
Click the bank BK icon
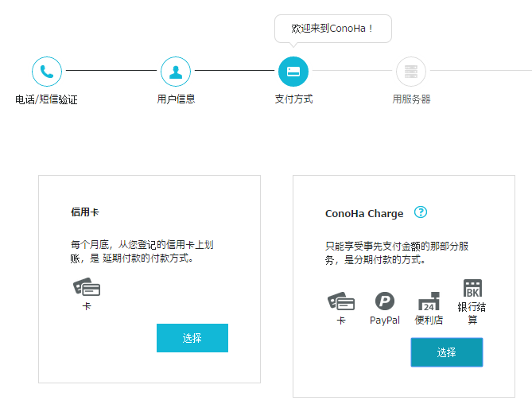(x=472, y=288)
